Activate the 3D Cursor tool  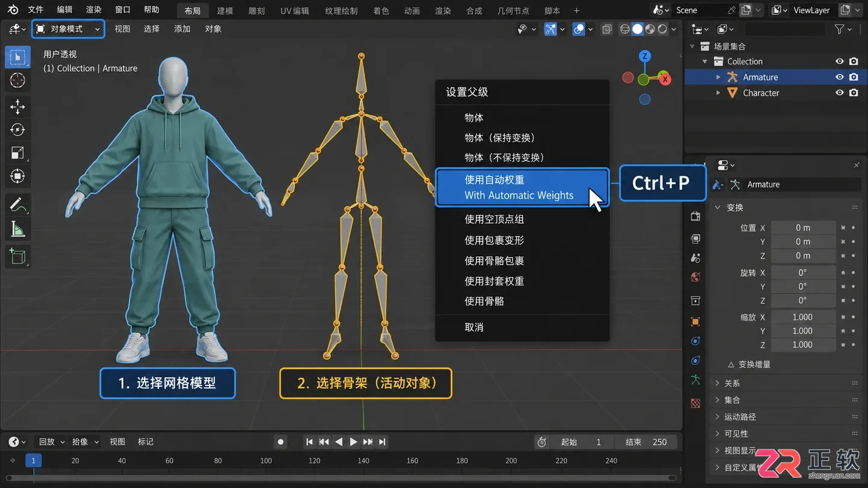17,80
